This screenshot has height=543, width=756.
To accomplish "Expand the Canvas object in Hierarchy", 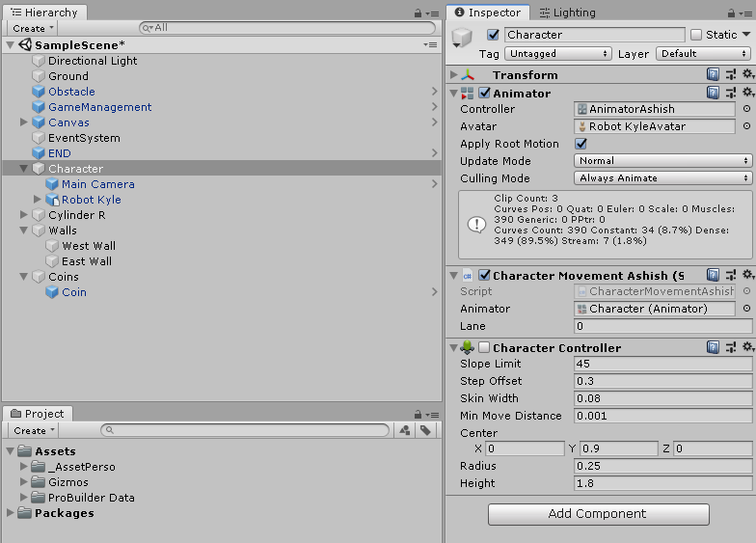I will coord(23,122).
